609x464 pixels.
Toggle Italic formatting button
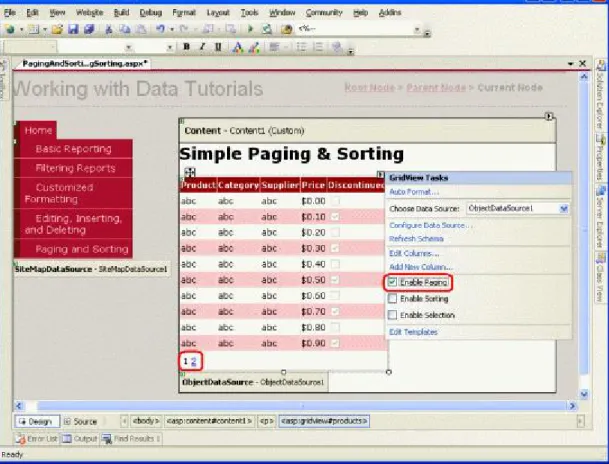coord(202,47)
